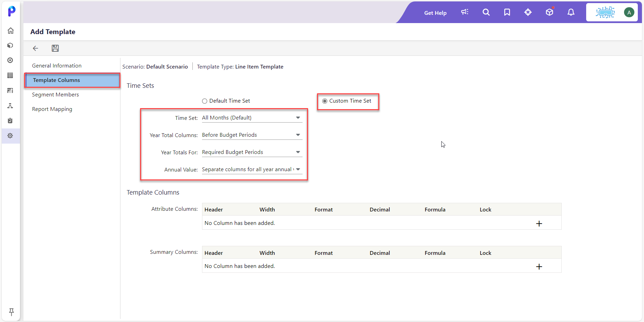Select the Custom Time Set radio button

[325, 101]
